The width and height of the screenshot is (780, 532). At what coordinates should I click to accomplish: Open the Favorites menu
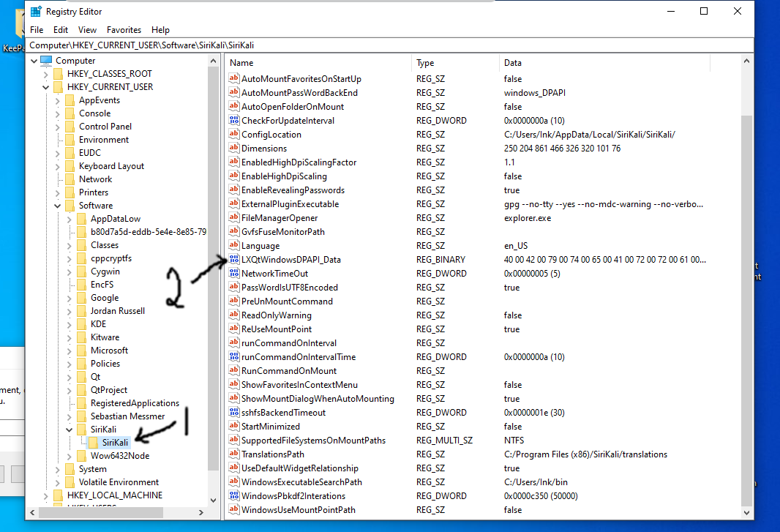tap(124, 30)
